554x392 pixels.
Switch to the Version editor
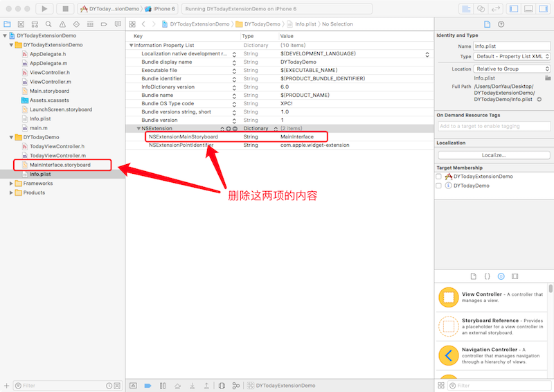495,9
